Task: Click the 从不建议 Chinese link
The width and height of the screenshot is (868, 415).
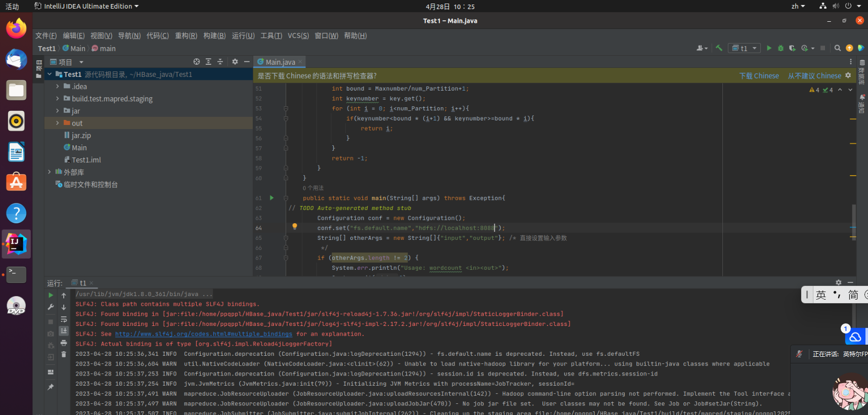Action: [814, 76]
